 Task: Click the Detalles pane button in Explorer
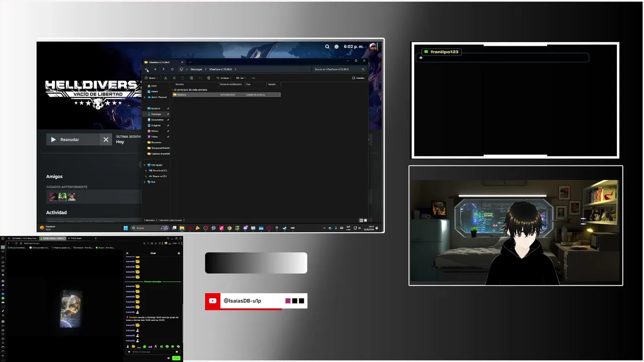(359, 78)
